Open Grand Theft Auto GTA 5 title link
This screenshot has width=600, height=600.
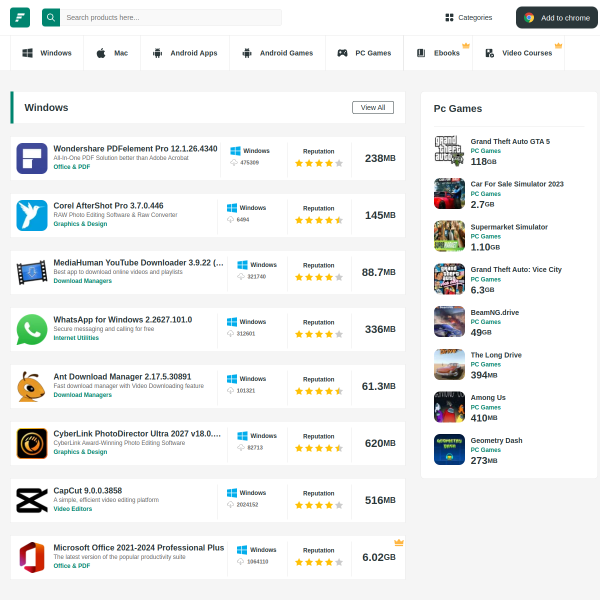tap(510, 142)
